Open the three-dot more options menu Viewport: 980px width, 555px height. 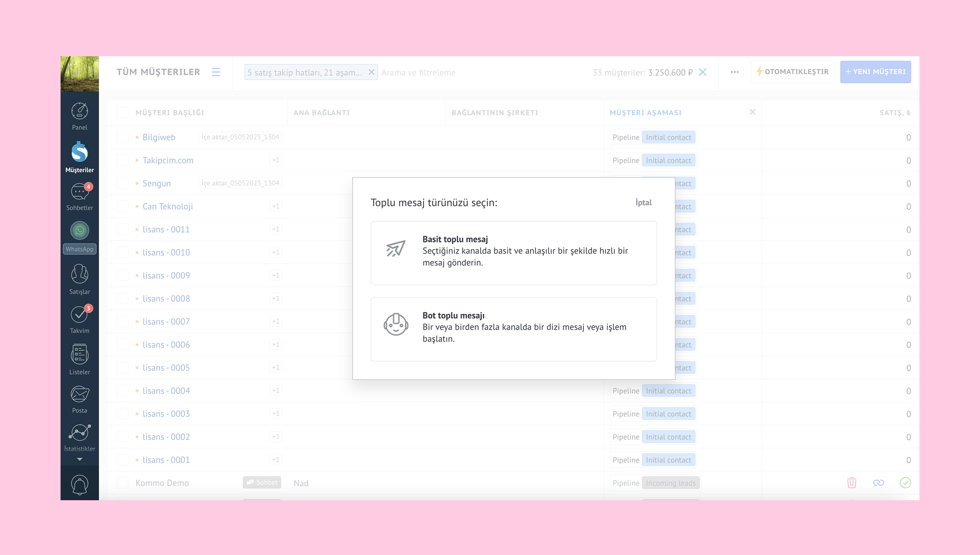point(735,72)
